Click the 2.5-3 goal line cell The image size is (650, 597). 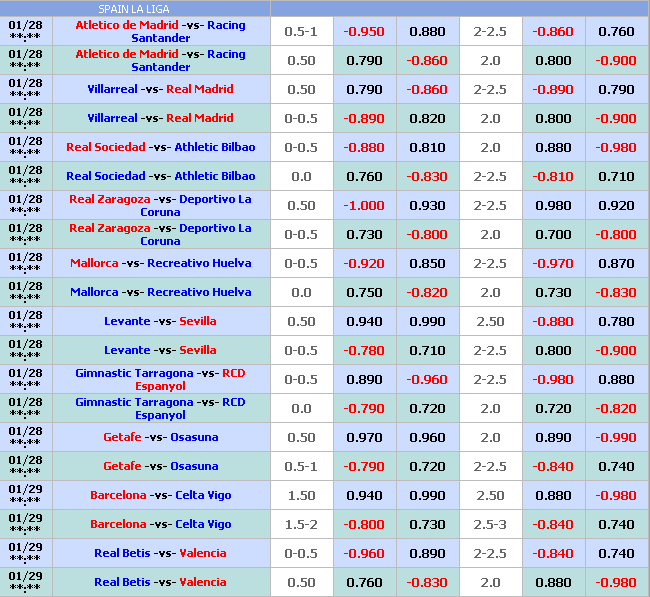coord(490,524)
